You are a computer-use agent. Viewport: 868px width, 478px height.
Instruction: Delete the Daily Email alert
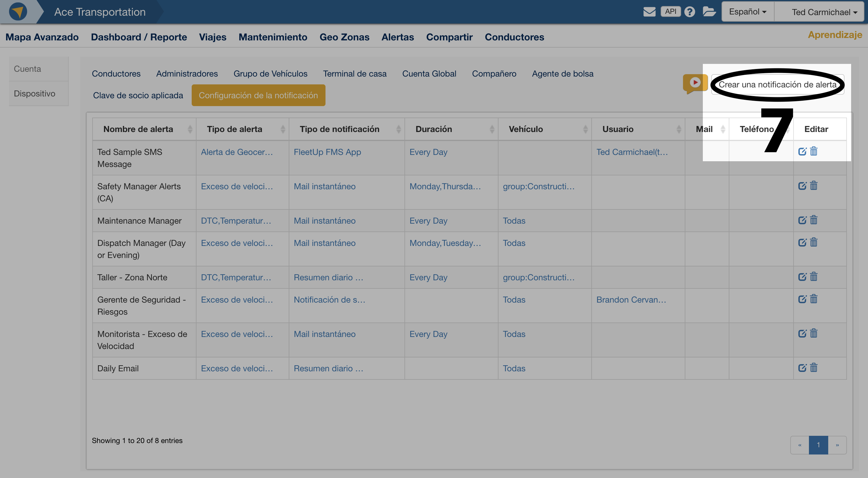point(814,367)
